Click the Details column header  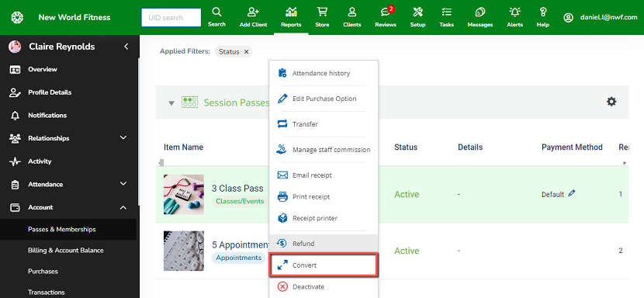coord(470,147)
